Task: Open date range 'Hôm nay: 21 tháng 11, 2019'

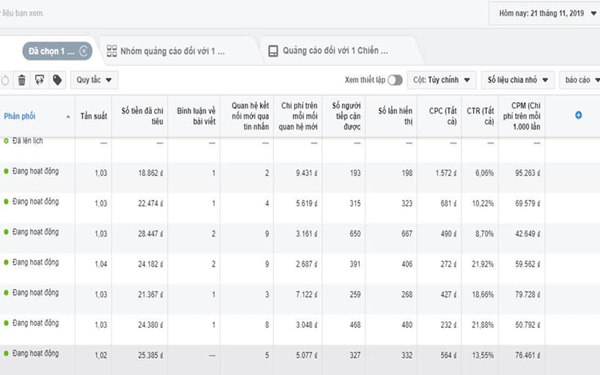Action: tap(546, 13)
